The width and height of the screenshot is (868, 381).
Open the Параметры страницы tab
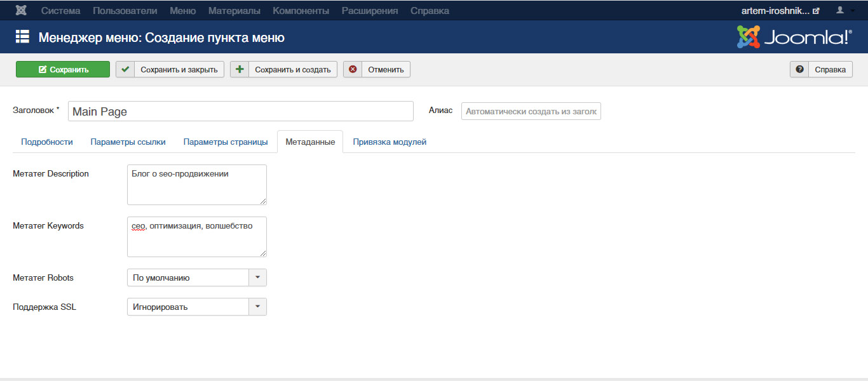click(x=226, y=142)
